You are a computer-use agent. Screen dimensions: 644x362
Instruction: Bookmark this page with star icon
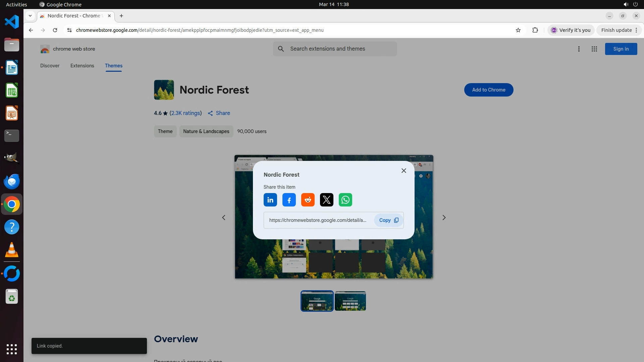pyautogui.click(x=518, y=30)
